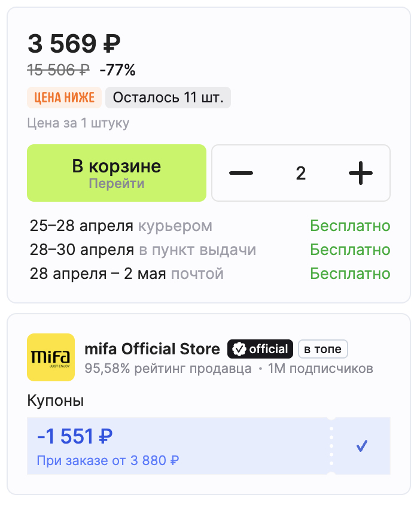Screen dimensions: 420x507
Task: Click the 95,58% seller rating text
Action: pyautogui.click(x=168, y=368)
